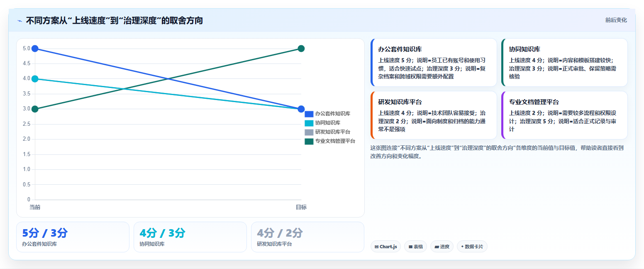644x269 pixels.
Task: Click the lightning icon beside the chart title
Action: 20,21
